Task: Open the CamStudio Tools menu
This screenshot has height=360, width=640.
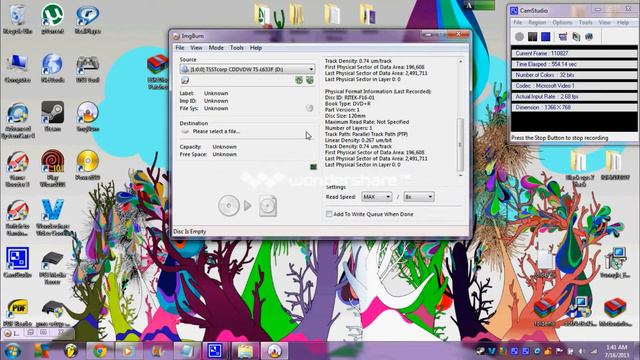Action: 585,22
